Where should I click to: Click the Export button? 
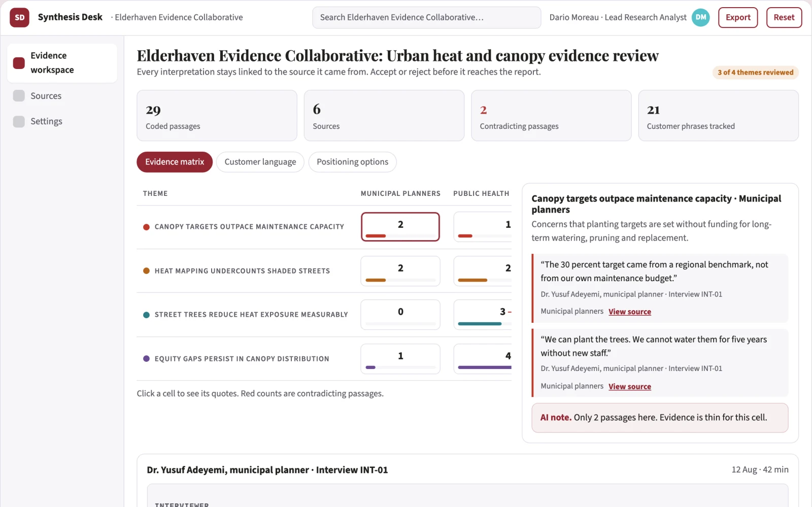tap(738, 17)
